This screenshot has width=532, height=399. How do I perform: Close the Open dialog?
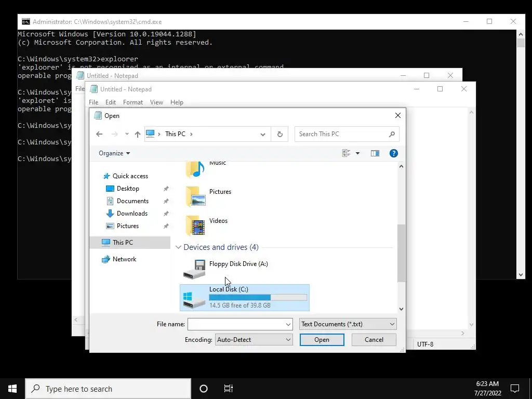[x=397, y=116]
